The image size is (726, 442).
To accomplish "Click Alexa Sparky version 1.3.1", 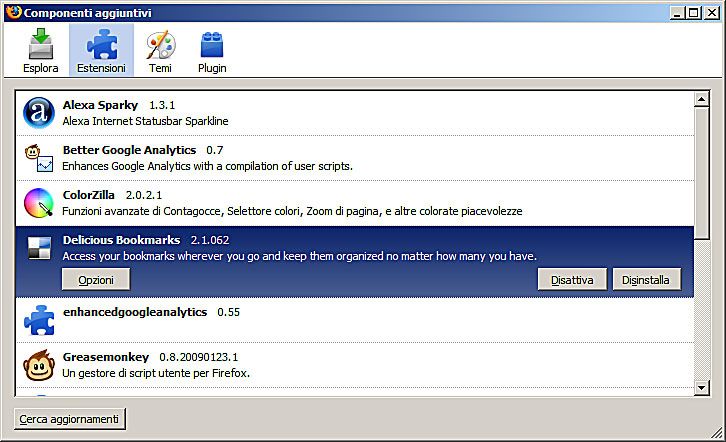I will pyautogui.click(x=162, y=106).
